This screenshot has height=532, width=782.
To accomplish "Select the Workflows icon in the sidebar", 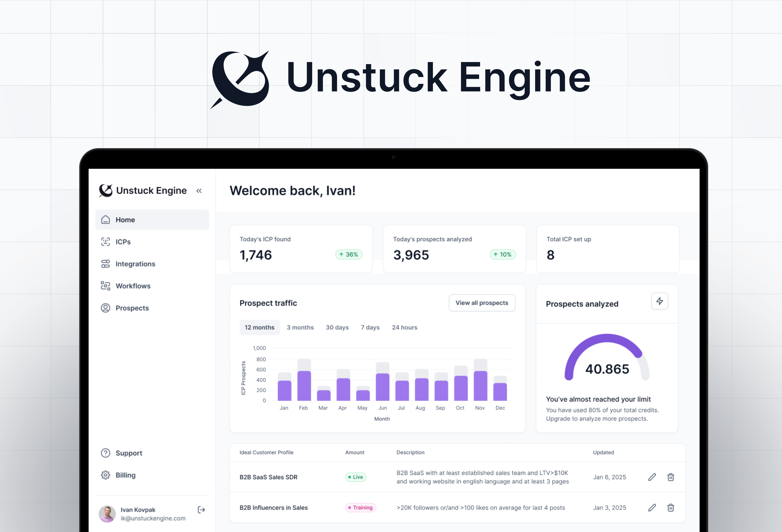I will tap(105, 286).
